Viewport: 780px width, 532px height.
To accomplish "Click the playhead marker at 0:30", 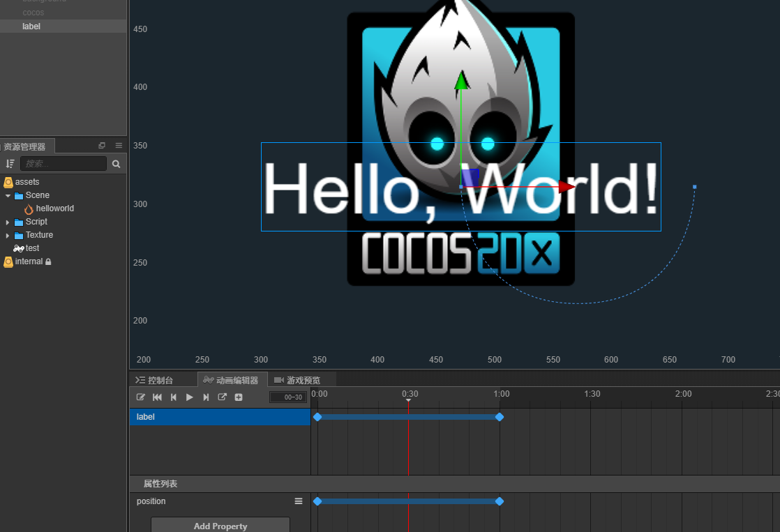I will (408, 400).
